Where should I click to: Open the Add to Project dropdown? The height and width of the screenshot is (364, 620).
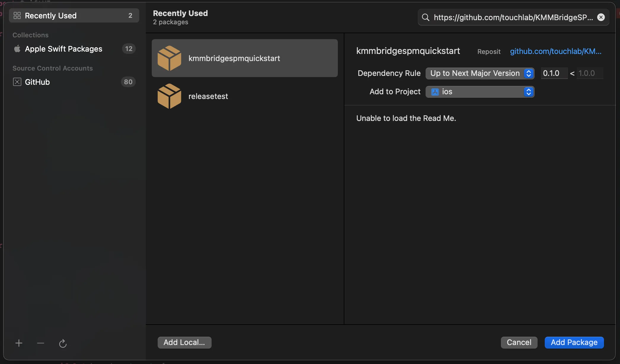click(480, 92)
